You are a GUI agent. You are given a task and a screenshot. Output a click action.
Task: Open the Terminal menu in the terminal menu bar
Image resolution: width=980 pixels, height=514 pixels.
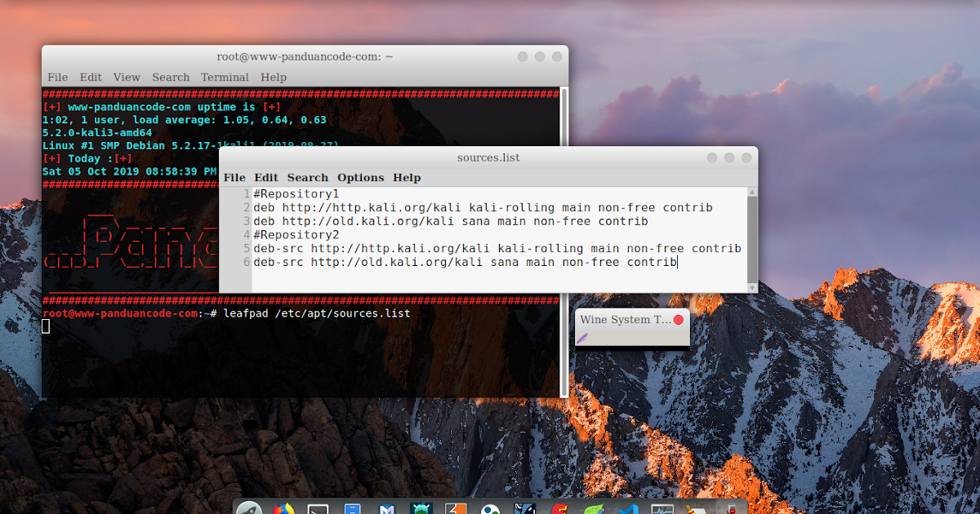pyautogui.click(x=225, y=78)
